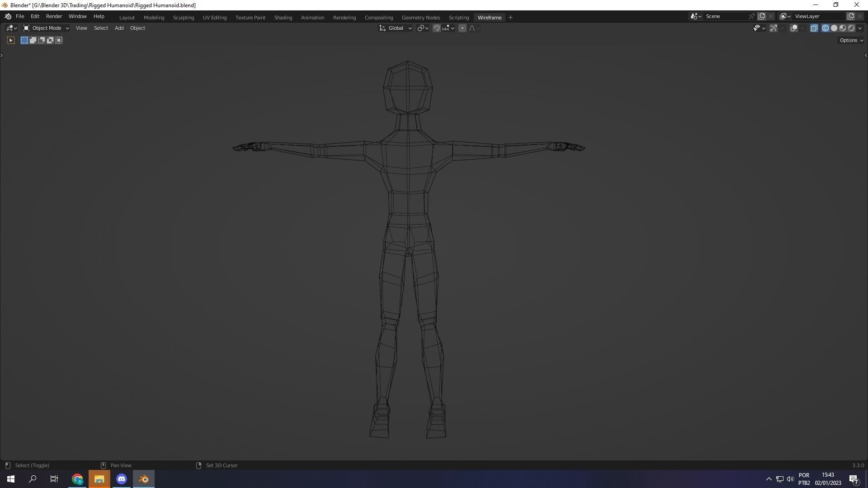
Task: Open the viewport Select menu
Action: (x=101, y=28)
